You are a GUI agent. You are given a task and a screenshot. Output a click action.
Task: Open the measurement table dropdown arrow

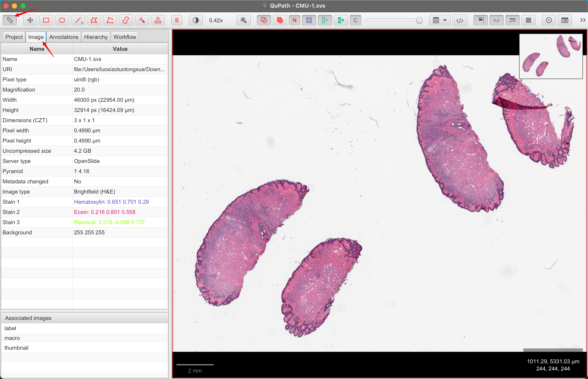pos(445,20)
